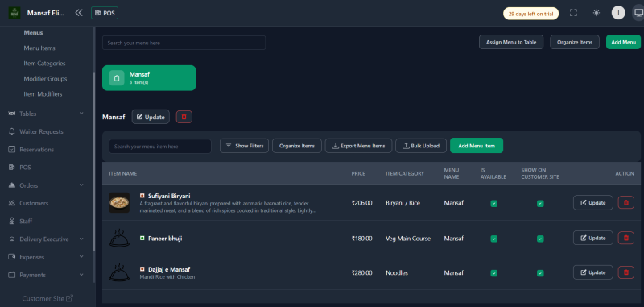Click the Add Menu Item button
The height and width of the screenshot is (307, 644).
pyautogui.click(x=477, y=146)
